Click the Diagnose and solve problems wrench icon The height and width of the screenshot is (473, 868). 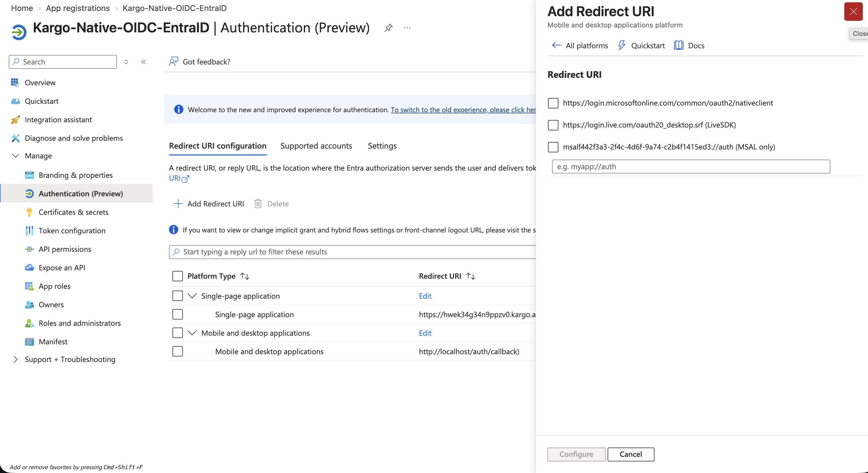[x=15, y=138]
